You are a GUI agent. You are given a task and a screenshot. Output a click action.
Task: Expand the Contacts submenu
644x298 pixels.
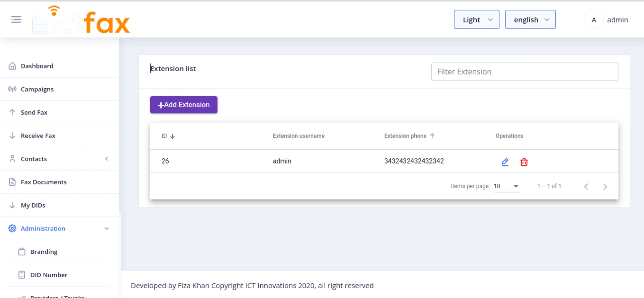click(106, 159)
